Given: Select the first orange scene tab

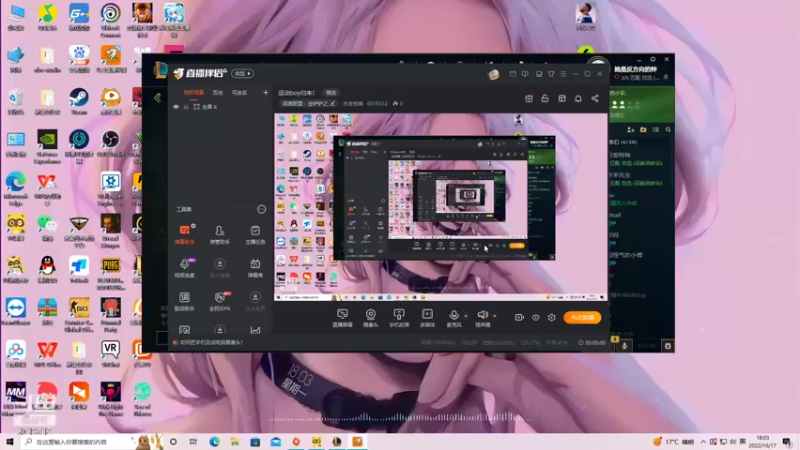Looking at the screenshot, I should [193, 92].
